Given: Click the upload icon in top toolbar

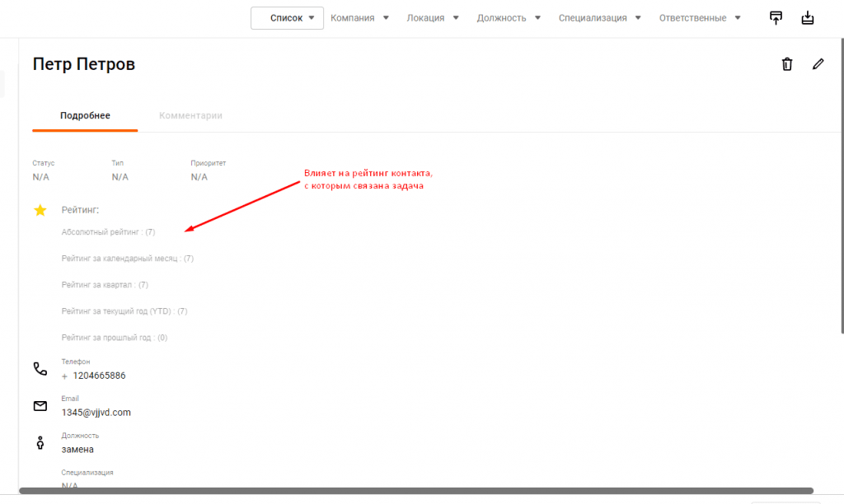Looking at the screenshot, I should click(776, 18).
